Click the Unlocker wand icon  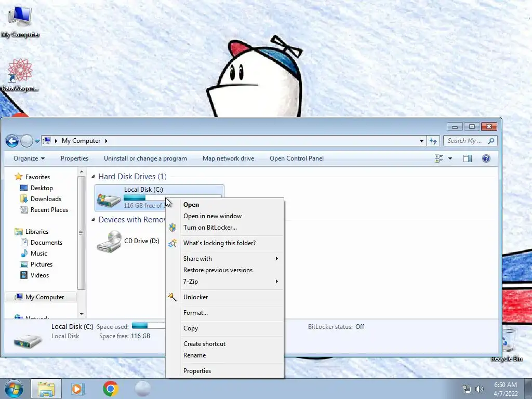point(172,297)
